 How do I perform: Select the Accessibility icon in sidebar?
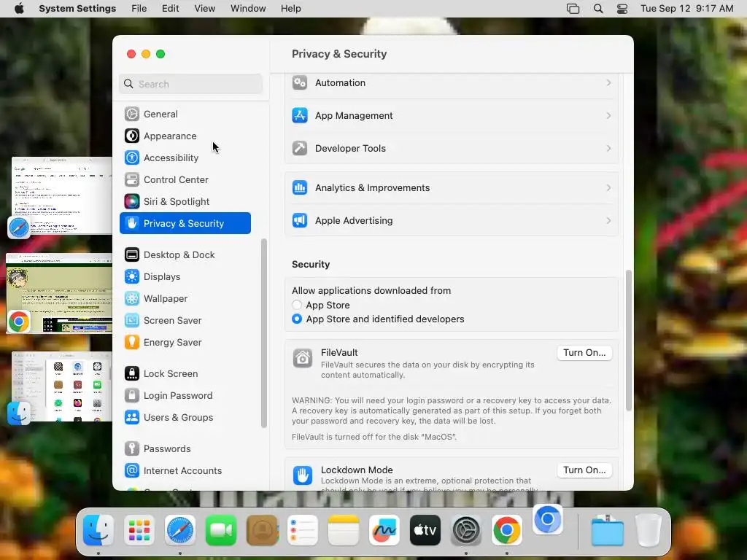point(132,157)
